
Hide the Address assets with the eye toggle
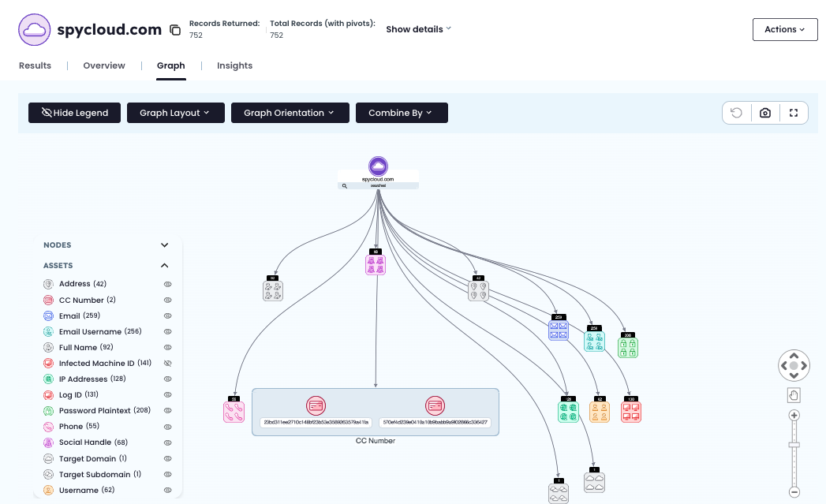(167, 284)
